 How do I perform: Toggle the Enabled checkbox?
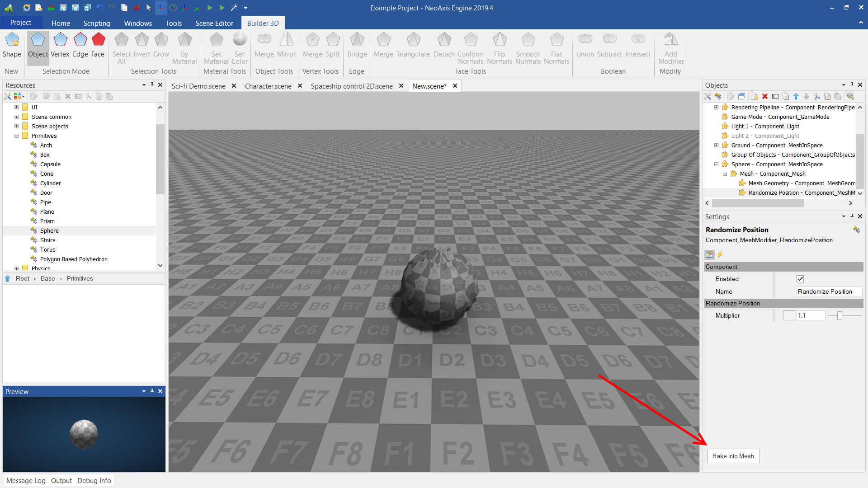click(x=800, y=279)
